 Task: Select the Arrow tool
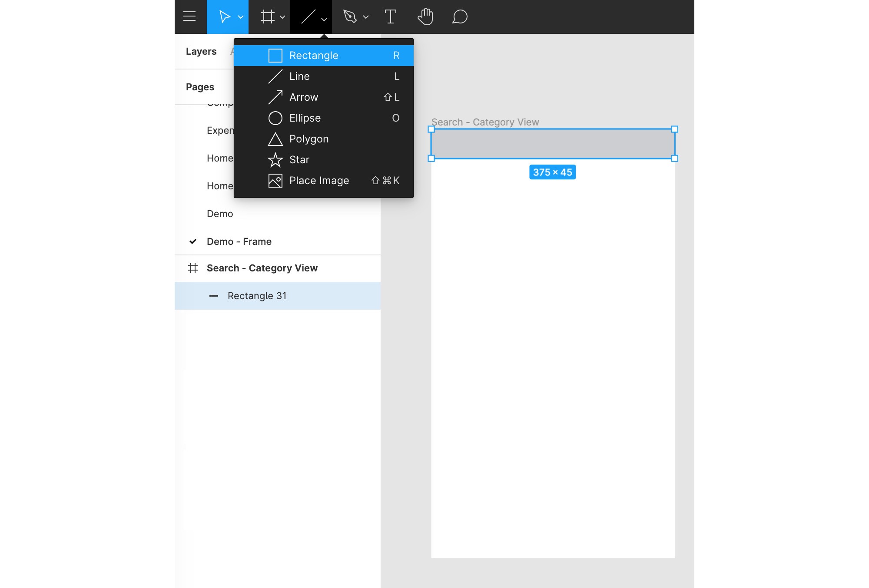click(324, 97)
